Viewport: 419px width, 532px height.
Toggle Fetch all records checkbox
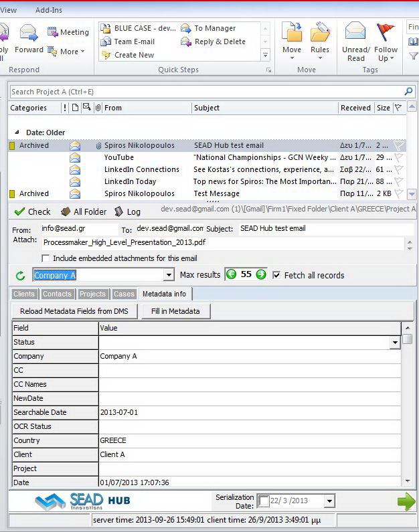click(276, 275)
